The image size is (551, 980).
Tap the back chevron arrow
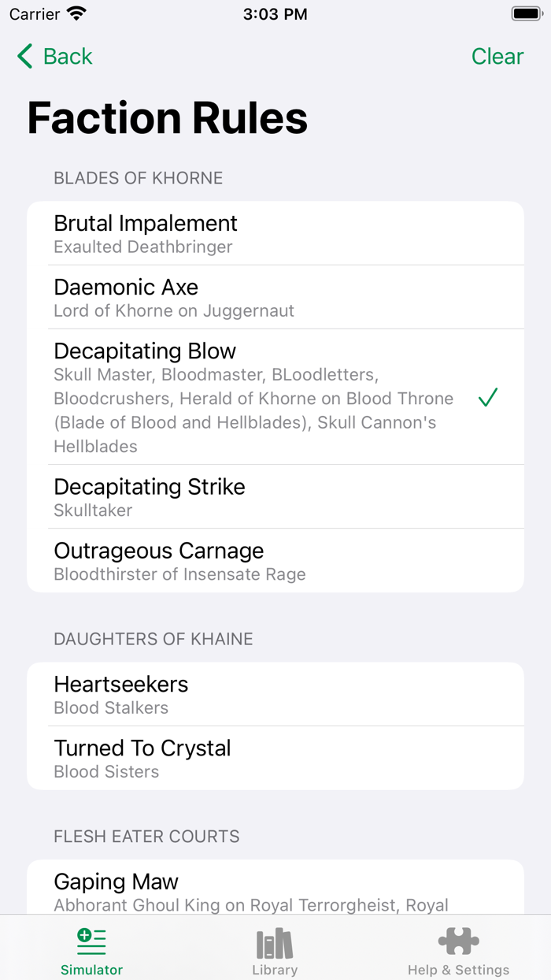25,57
